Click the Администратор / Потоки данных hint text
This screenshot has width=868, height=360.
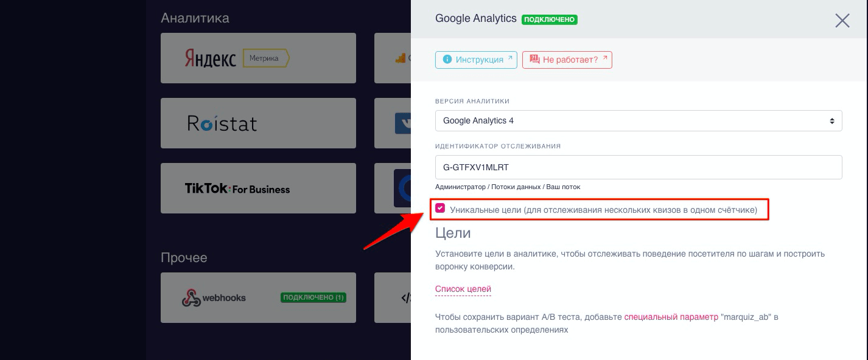coord(508,187)
